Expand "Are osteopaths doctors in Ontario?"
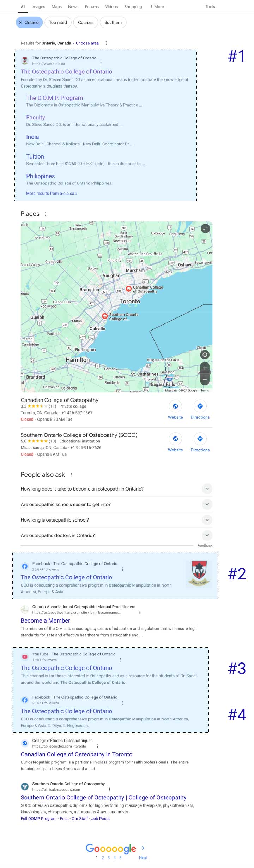The image size is (254, 868). (x=116, y=535)
